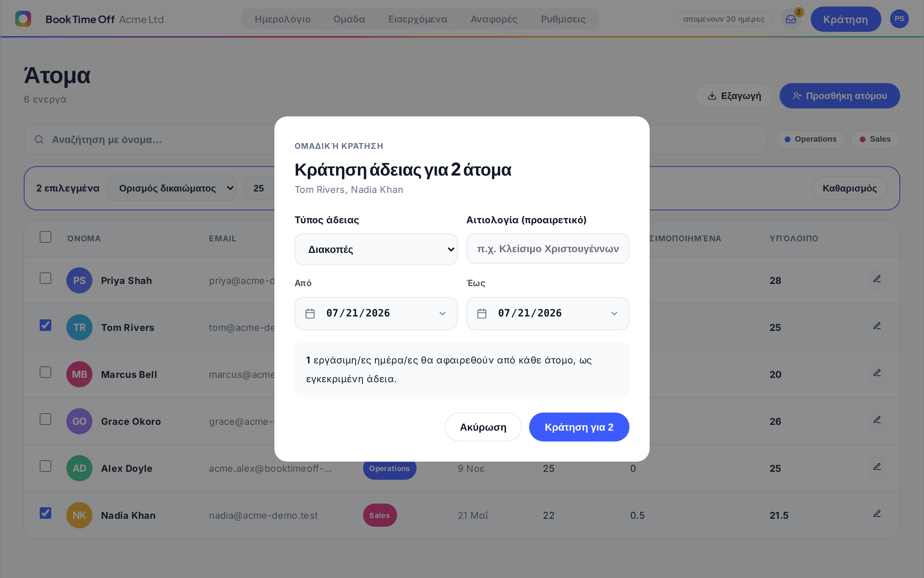
Task: Click the Προσθήκη ατόμου button
Action: pyautogui.click(x=840, y=96)
